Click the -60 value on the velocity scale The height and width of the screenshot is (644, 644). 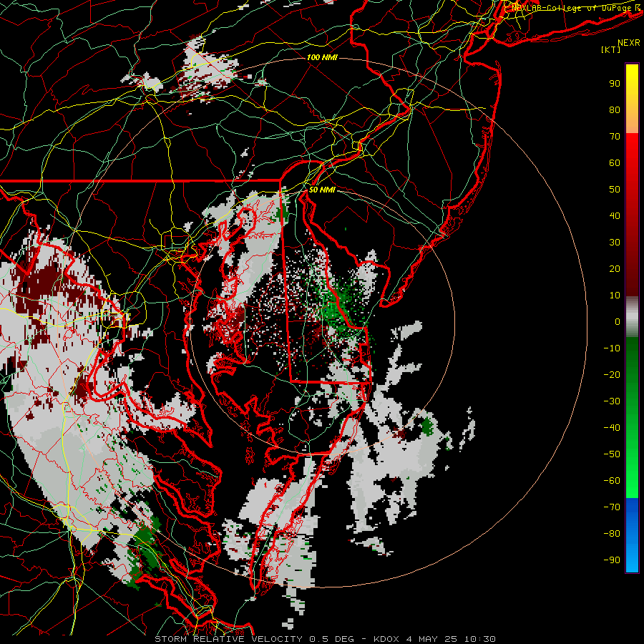coord(612,481)
